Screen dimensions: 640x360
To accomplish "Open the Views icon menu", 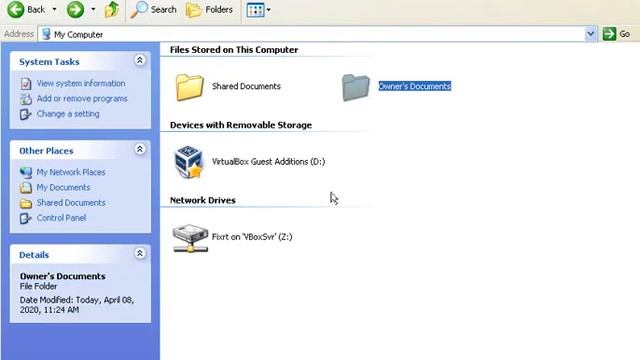I will coord(256,10).
